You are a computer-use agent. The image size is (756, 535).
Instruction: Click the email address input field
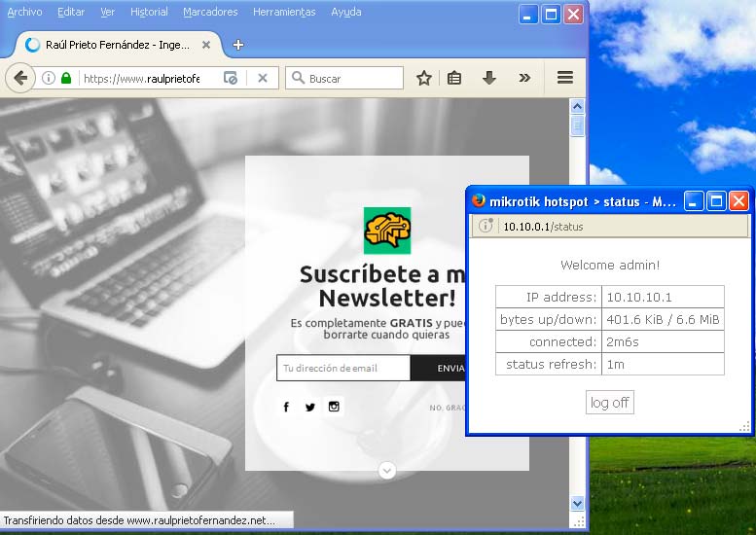342,368
